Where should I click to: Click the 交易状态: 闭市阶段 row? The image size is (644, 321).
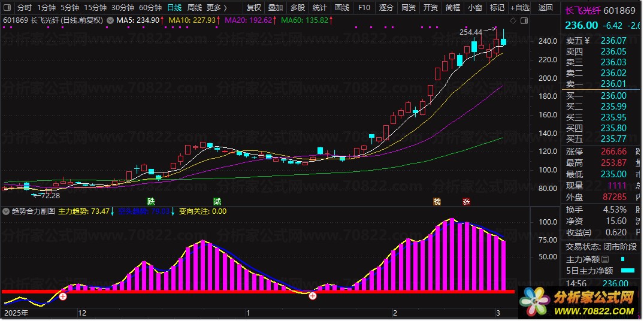point(602,247)
